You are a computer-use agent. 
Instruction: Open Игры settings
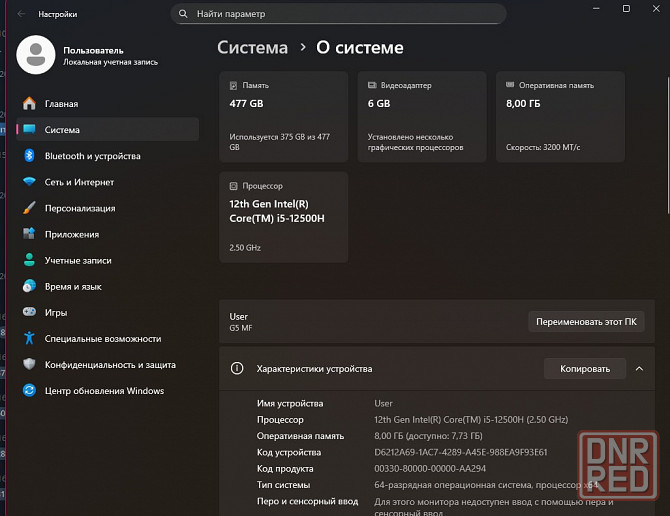pyautogui.click(x=107, y=312)
